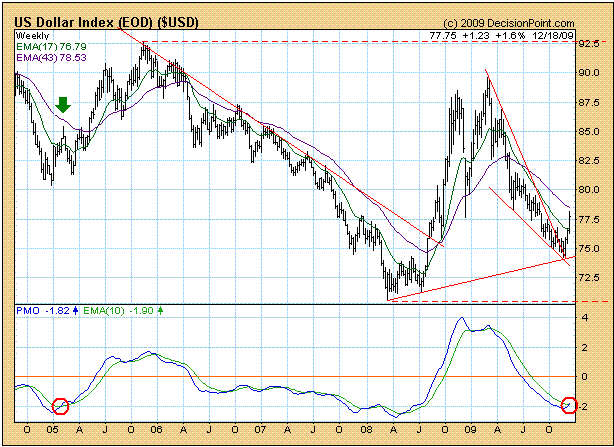
Task: Select the EMA(43) 78.53 legend label
Action: tap(49, 58)
